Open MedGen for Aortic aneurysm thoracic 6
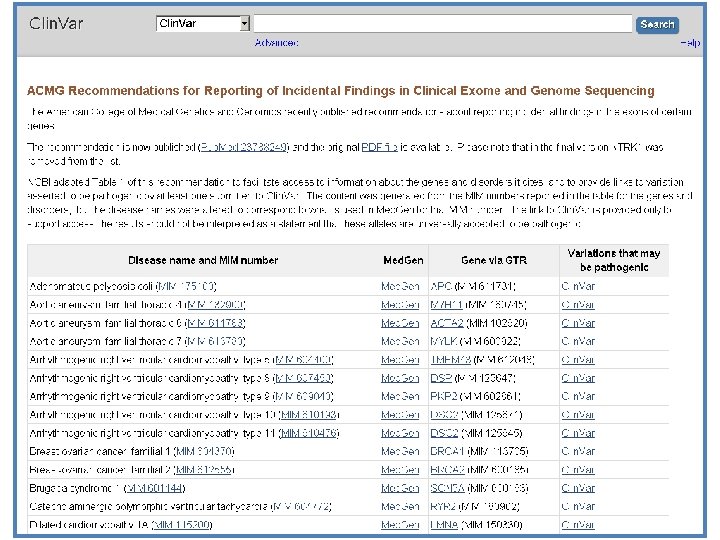 400,323
